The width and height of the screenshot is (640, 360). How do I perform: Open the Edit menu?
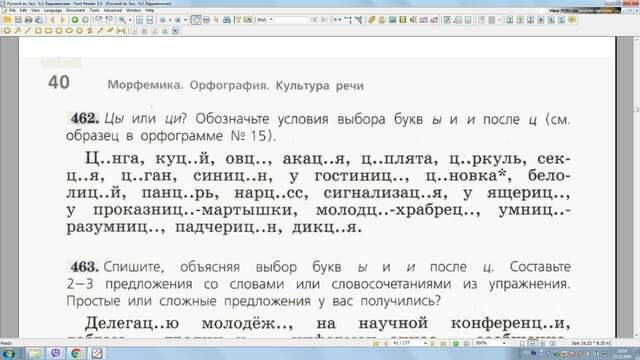23,10
